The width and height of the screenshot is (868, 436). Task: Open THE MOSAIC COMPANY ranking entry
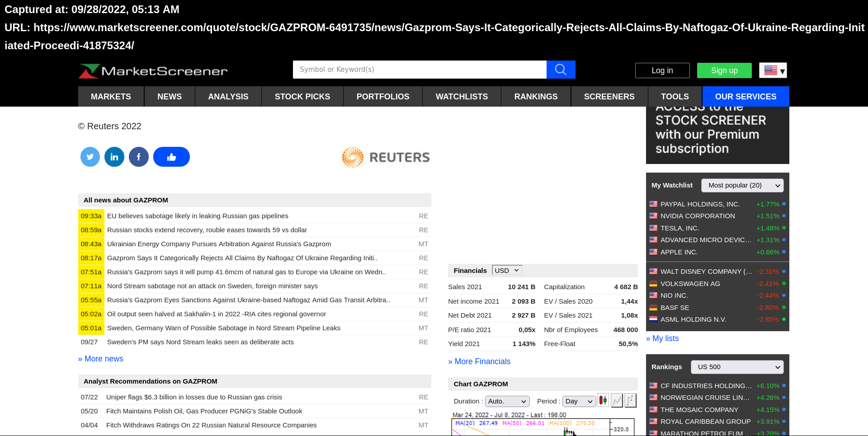click(x=699, y=410)
